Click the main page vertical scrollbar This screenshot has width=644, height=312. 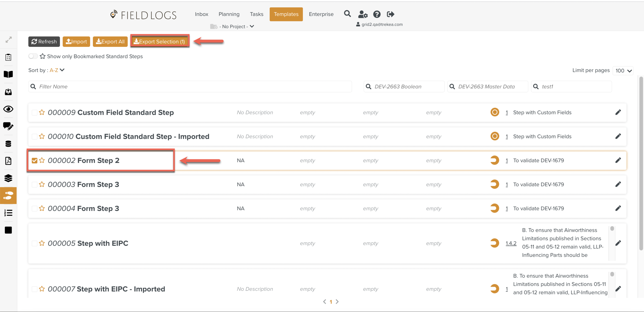(x=641, y=163)
